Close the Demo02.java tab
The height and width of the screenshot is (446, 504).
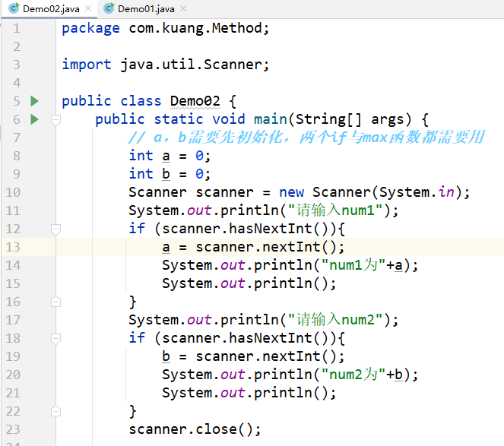coord(88,8)
